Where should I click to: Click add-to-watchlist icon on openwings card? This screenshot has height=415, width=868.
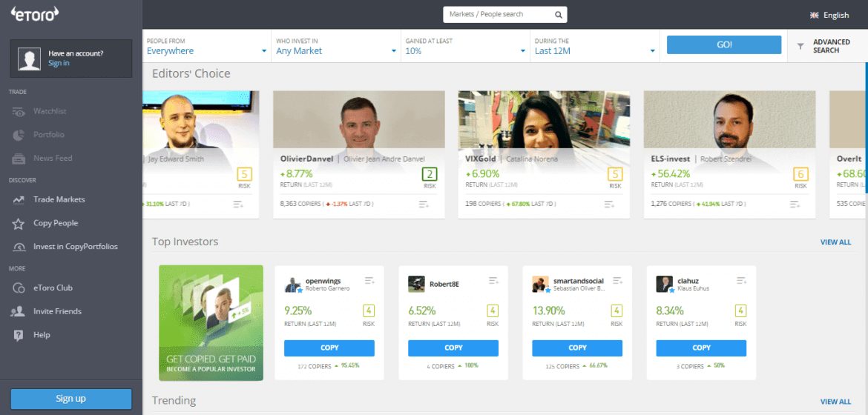[369, 280]
